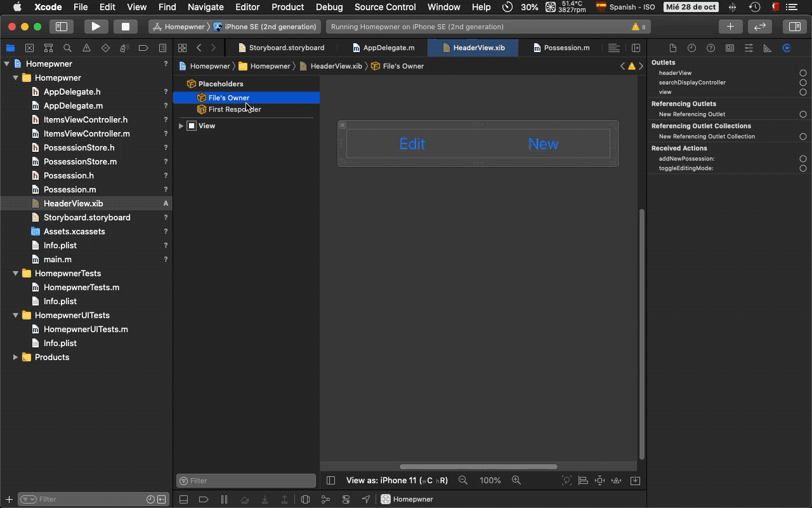Open the Source Control menu
Image resolution: width=812 pixels, height=508 pixels.
point(385,7)
